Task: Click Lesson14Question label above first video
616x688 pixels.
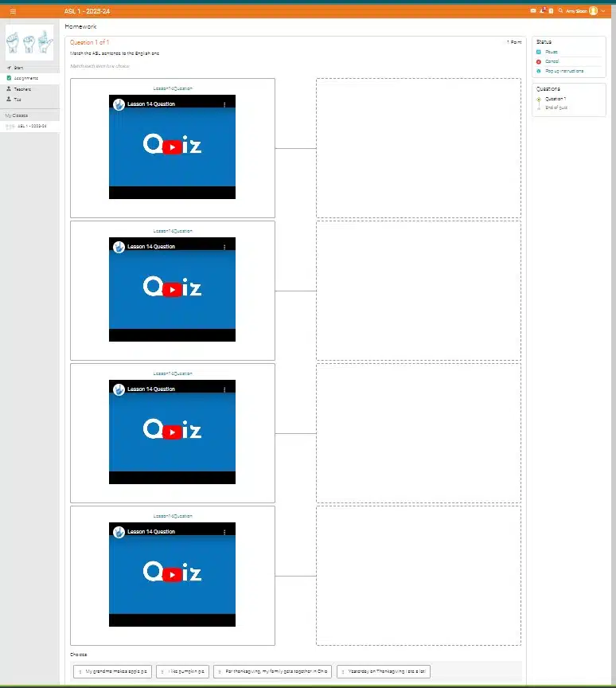Action: [173, 88]
